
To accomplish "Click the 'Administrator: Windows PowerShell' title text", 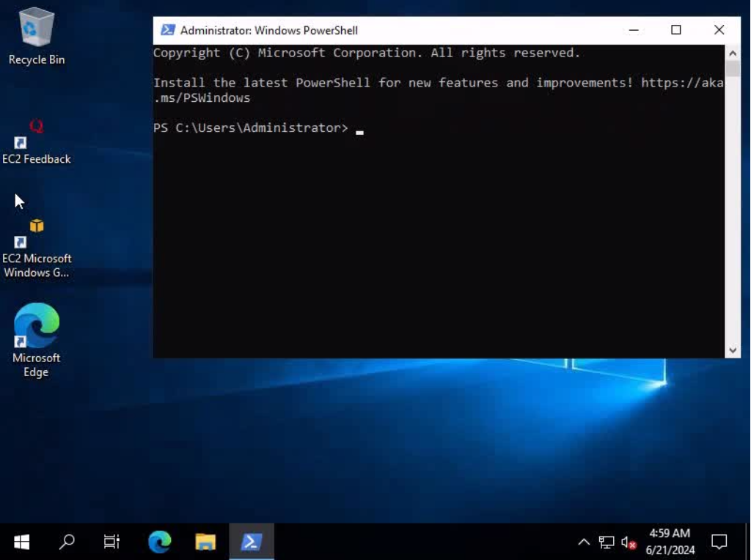I will tap(269, 31).
